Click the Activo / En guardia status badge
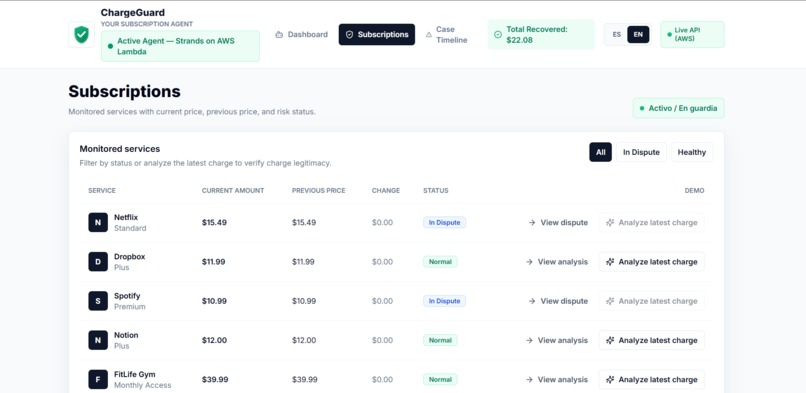This screenshot has height=393, width=806. (679, 108)
